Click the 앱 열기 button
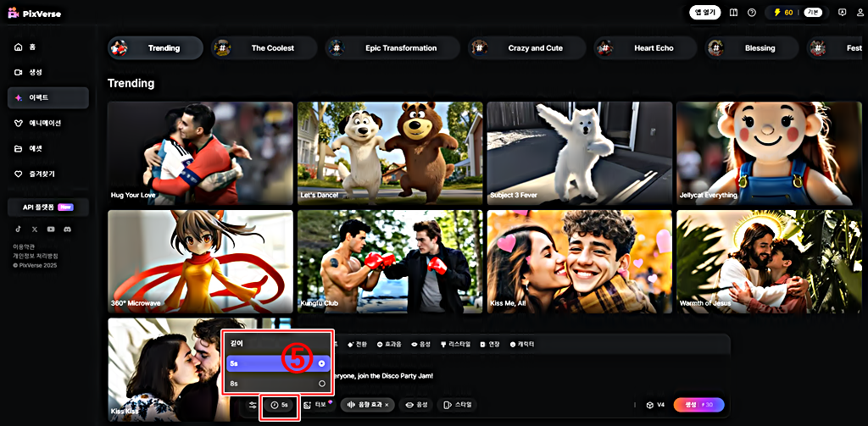Image resolution: width=868 pixels, height=426 pixels. tap(704, 13)
